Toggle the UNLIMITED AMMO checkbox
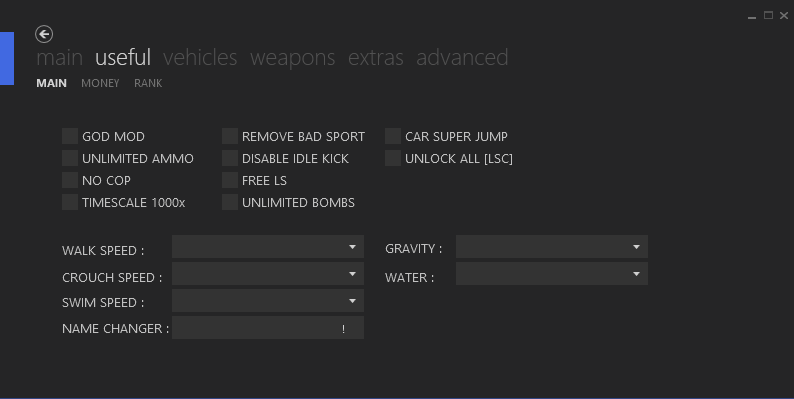The image size is (794, 399). 70,158
